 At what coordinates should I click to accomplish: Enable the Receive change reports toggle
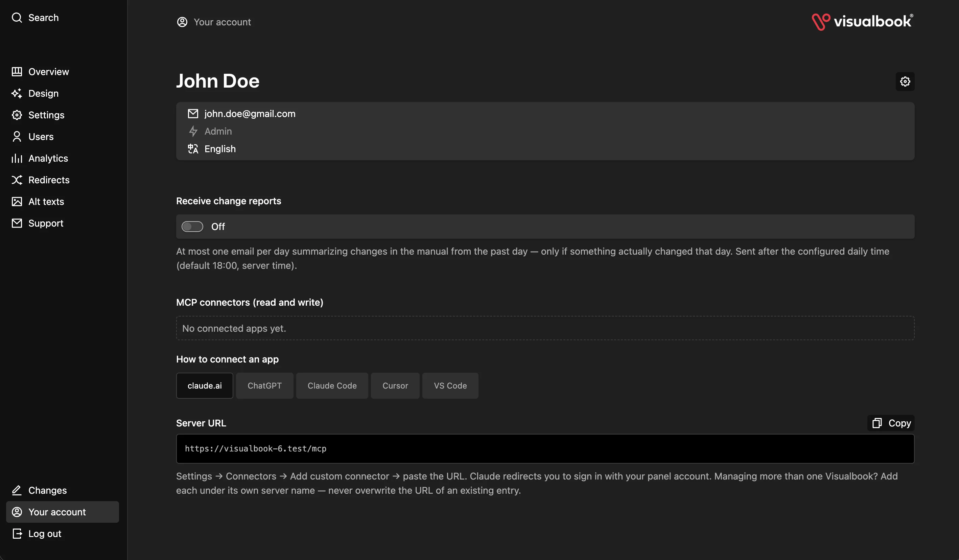click(x=192, y=227)
